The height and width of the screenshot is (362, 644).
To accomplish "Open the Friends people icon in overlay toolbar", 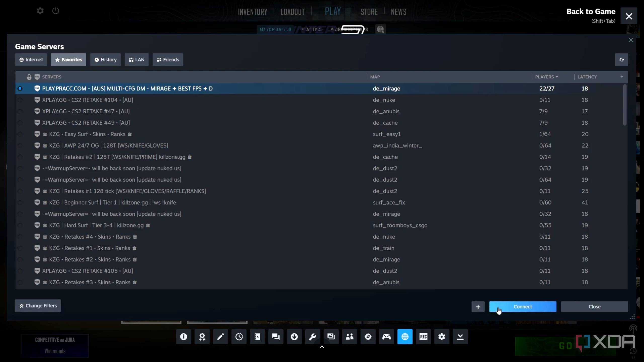I will (x=350, y=337).
